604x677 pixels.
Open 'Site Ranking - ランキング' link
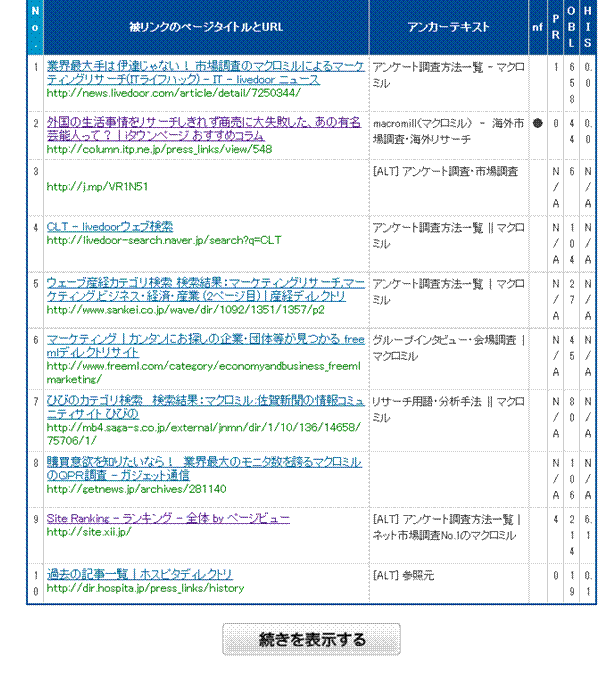168,518
